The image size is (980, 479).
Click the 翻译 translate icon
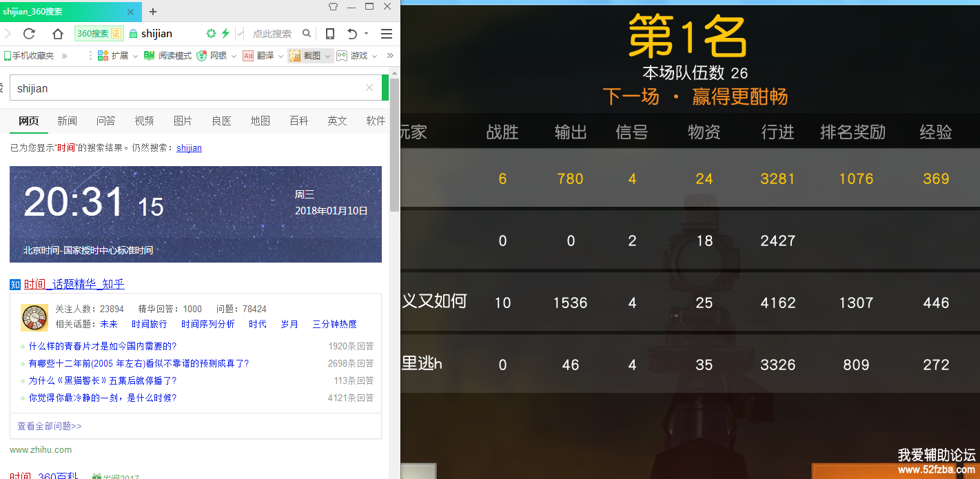pos(248,56)
